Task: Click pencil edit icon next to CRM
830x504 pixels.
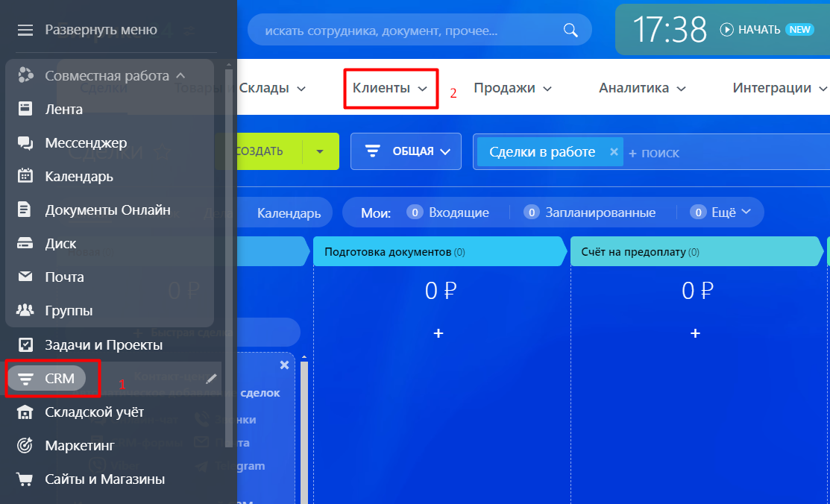Action: point(212,379)
